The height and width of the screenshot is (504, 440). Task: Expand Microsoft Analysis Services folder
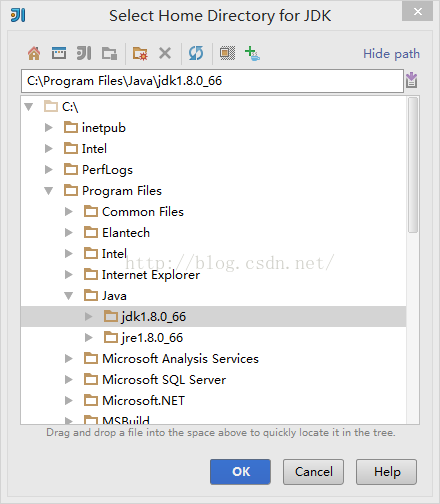tap(69, 358)
